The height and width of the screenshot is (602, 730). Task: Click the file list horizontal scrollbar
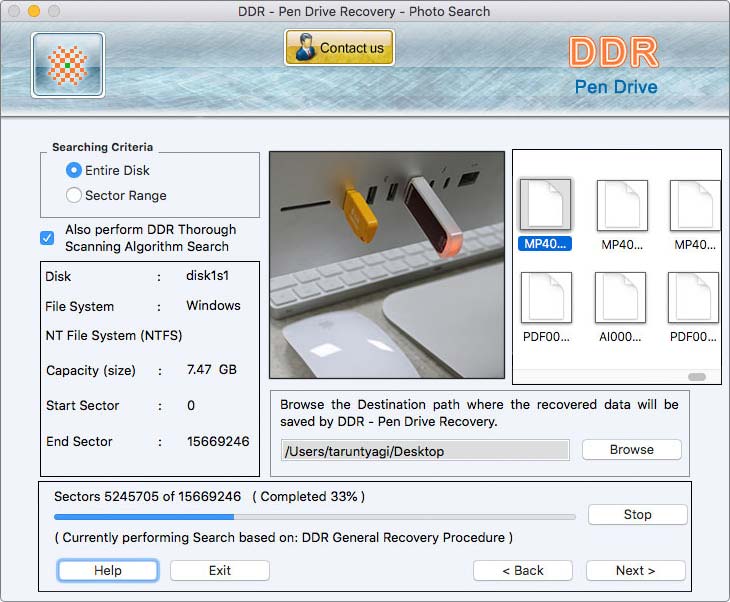pos(696,377)
